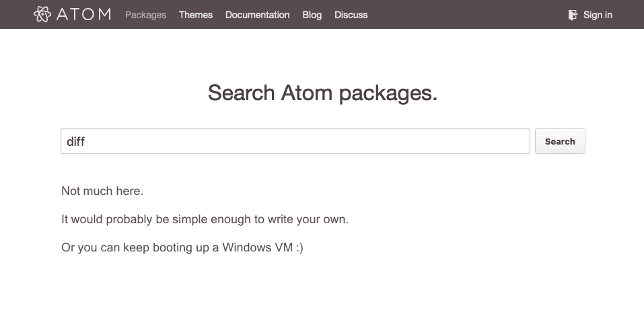Open the Packages navigation item

pyautogui.click(x=146, y=15)
